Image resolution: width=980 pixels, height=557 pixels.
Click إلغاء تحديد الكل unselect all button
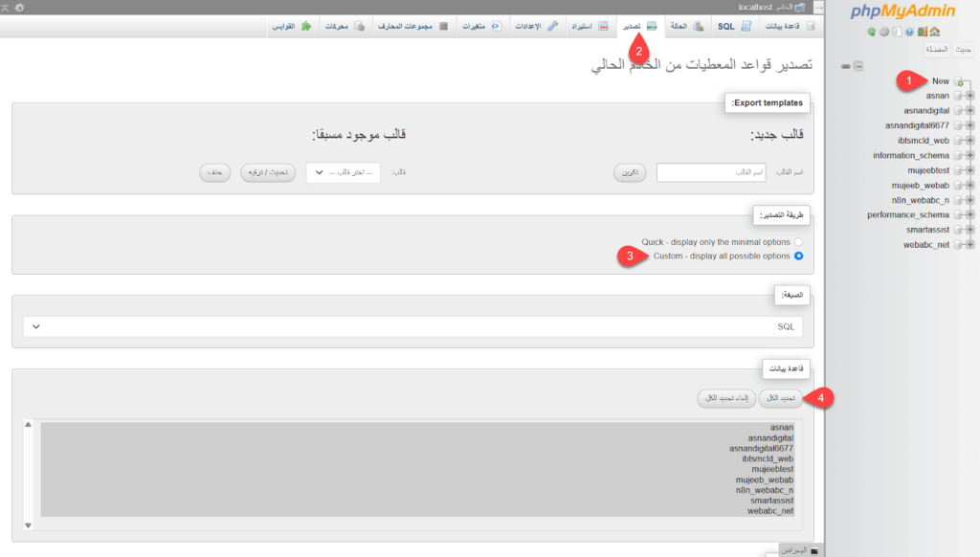[x=726, y=398]
